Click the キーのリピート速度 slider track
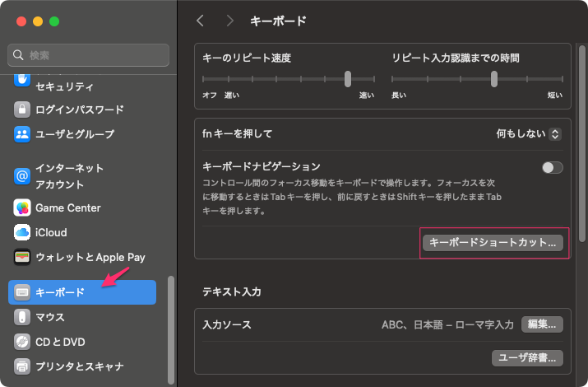This screenshot has height=387, width=588. (288, 79)
